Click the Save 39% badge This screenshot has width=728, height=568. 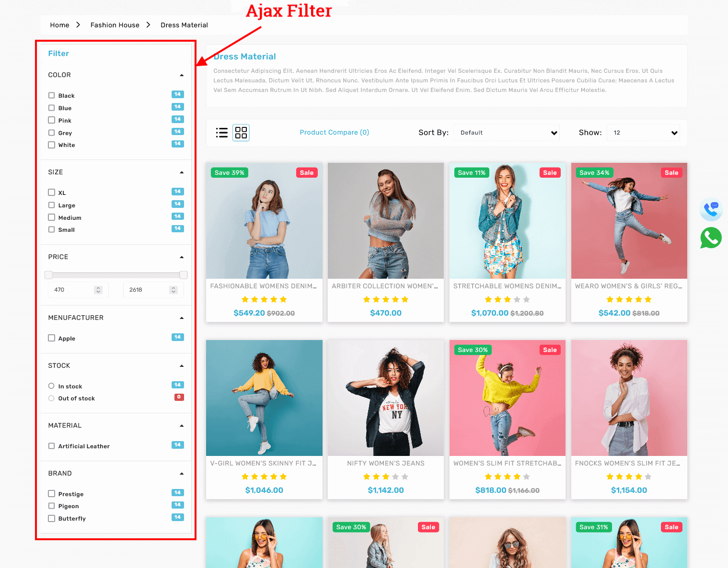pos(229,173)
